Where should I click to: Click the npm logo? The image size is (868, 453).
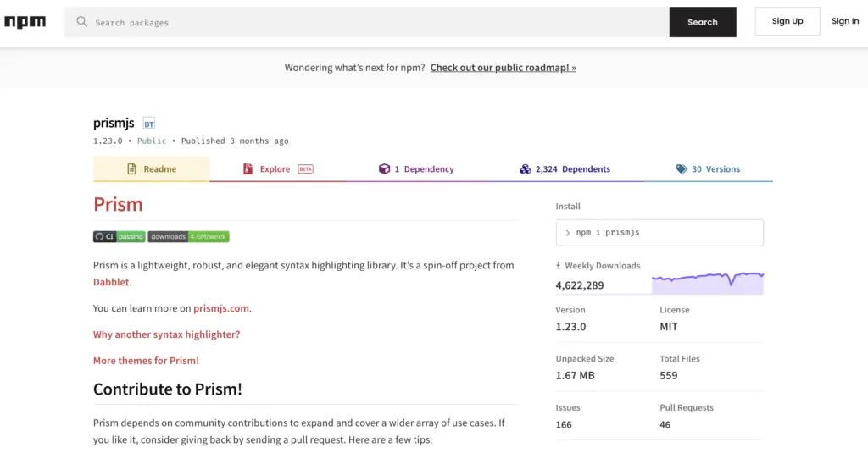(x=25, y=21)
